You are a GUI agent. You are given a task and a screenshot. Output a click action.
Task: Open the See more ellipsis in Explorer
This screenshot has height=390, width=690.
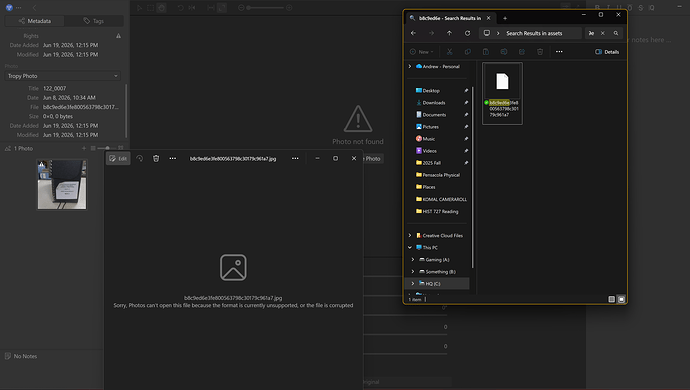(x=559, y=52)
